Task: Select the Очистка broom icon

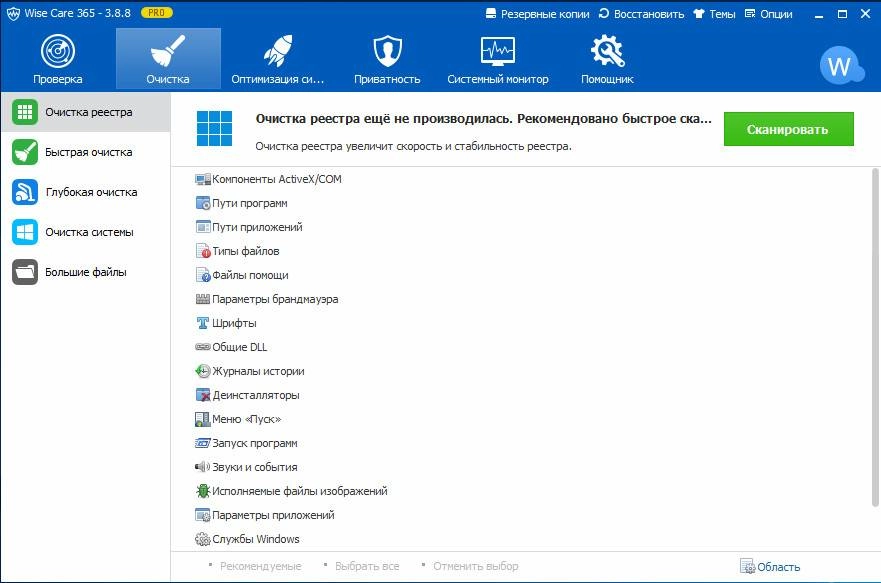Action: point(168,51)
